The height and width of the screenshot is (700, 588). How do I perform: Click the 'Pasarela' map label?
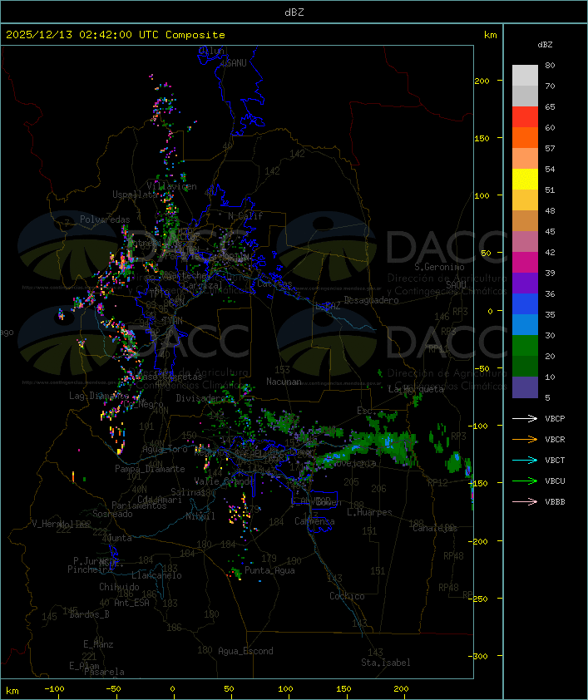(x=104, y=672)
